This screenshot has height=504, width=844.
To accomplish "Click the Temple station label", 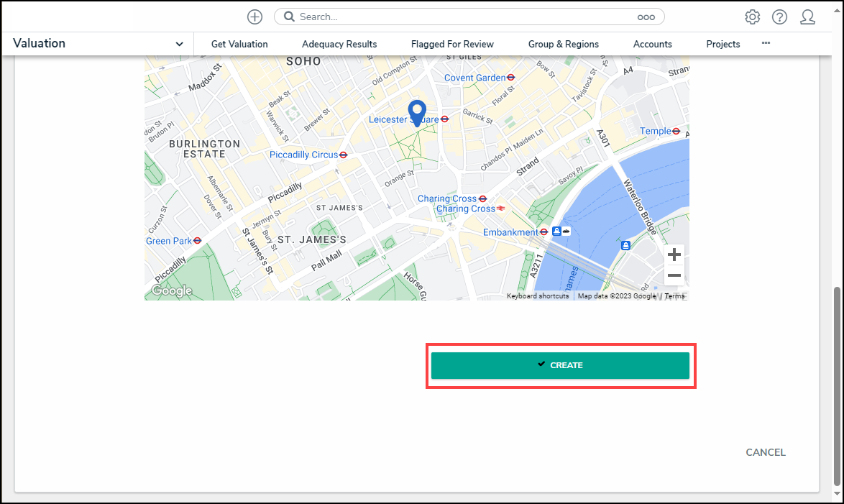I will click(x=655, y=131).
